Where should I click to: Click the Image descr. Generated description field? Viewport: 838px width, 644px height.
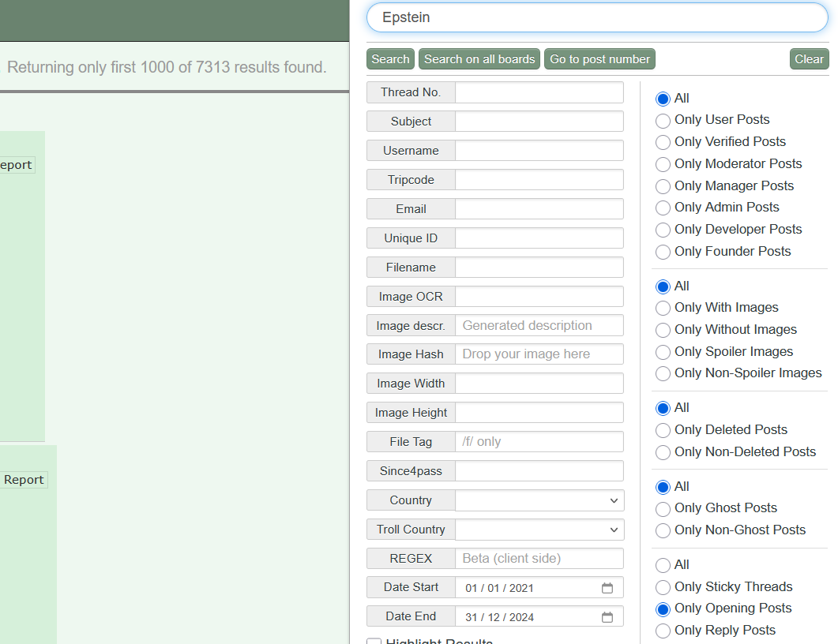539,326
